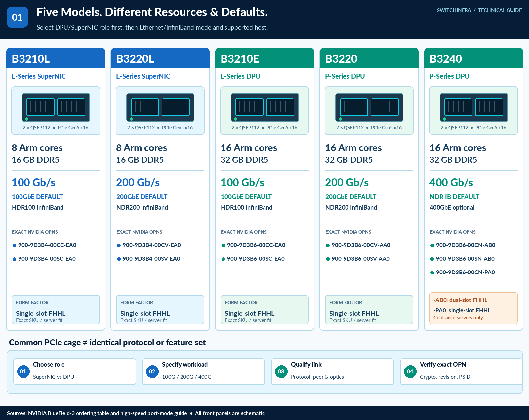
Task: Select the Verify exact OPN step title
Action: point(443,365)
